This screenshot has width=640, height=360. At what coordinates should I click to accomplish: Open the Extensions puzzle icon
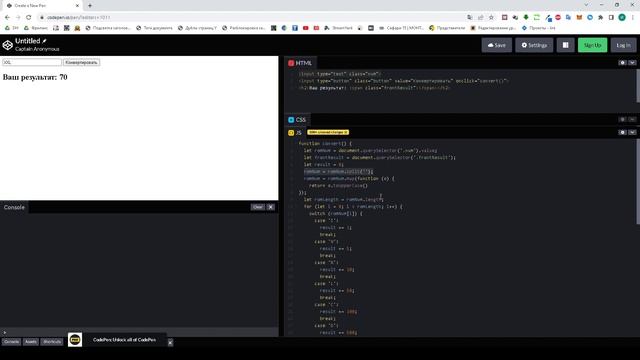click(600, 17)
